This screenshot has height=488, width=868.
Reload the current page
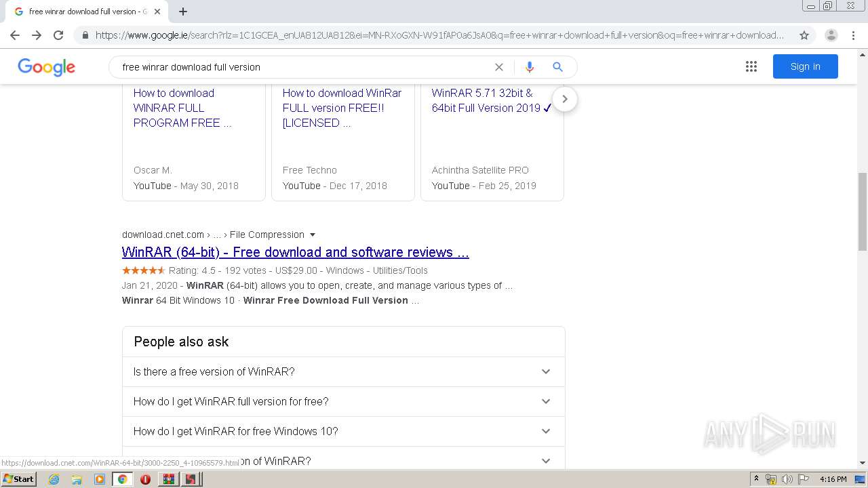point(58,35)
